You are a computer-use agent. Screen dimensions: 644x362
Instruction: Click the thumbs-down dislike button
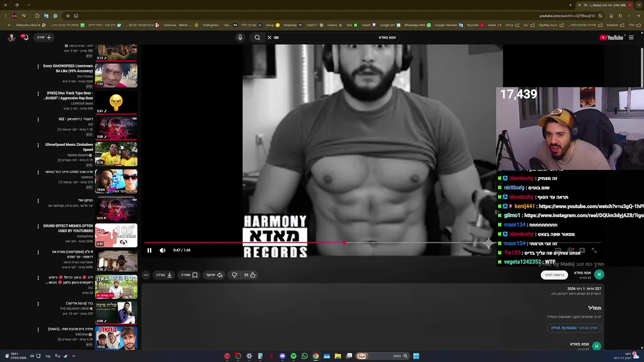(x=234, y=275)
